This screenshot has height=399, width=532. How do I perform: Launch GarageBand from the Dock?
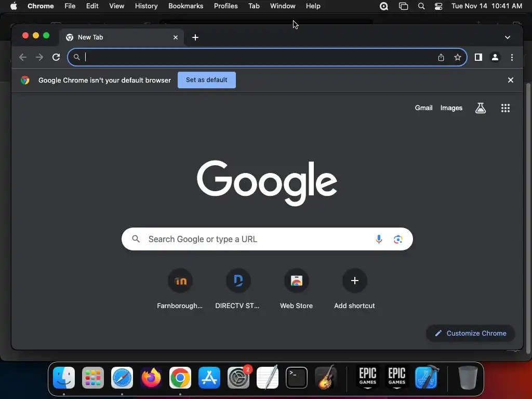(326, 378)
